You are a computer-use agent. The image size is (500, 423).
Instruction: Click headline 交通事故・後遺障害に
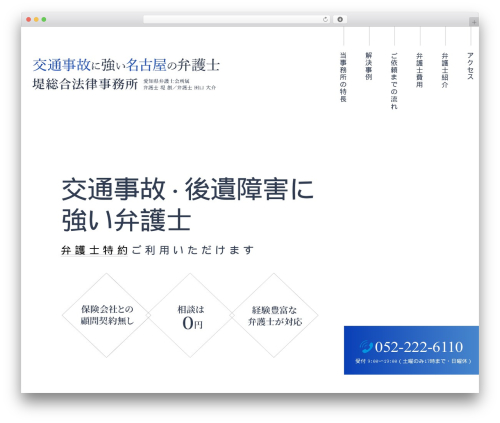[188, 189]
